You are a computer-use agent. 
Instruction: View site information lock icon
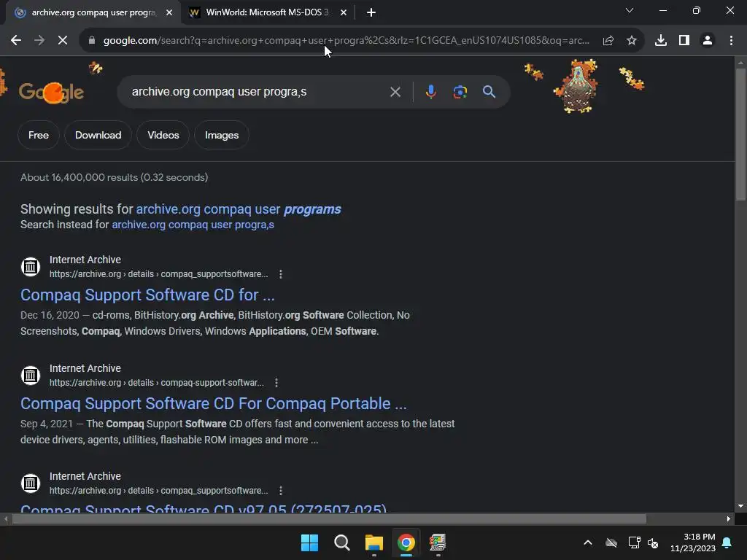coord(92,41)
